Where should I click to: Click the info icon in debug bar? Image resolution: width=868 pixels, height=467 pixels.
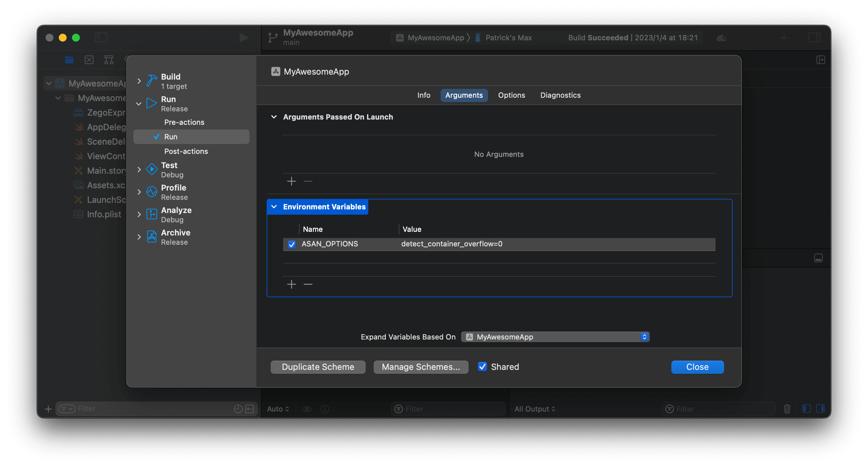pos(324,409)
